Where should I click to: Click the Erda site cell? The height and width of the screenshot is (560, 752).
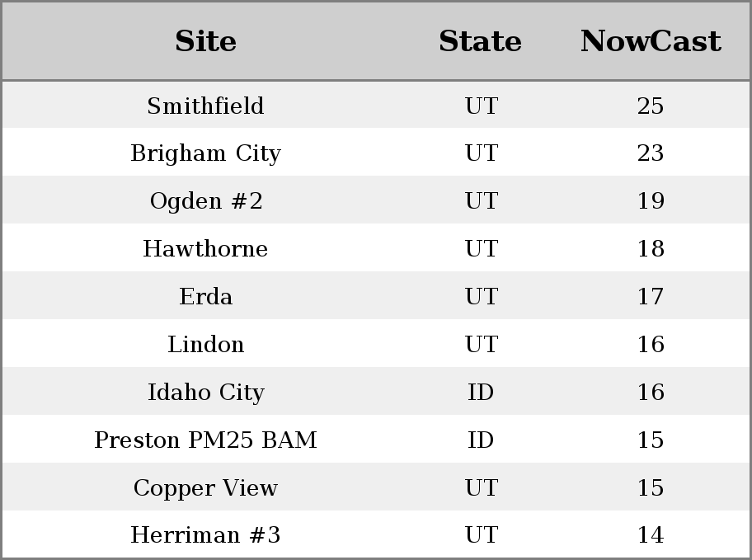click(x=205, y=297)
